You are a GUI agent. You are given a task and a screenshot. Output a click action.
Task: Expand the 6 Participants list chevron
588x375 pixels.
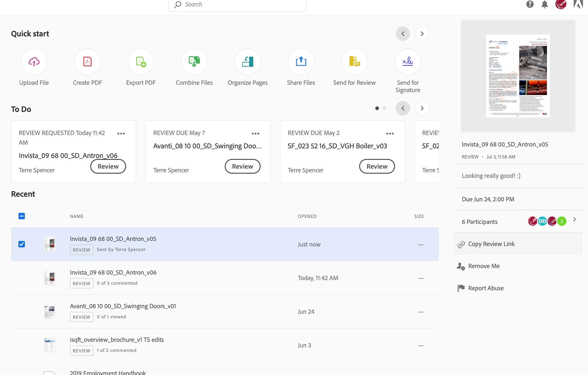click(574, 219)
